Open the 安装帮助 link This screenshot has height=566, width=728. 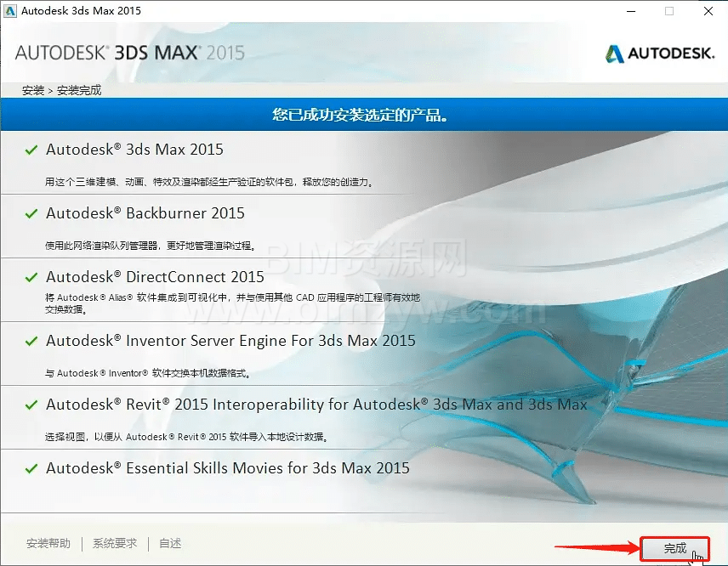(x=48, y=543)
